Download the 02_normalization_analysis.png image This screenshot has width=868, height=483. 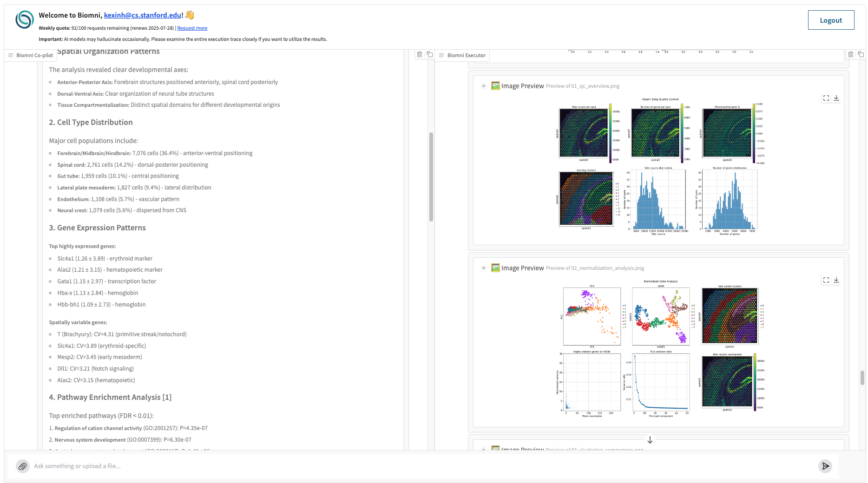(837, 280)
